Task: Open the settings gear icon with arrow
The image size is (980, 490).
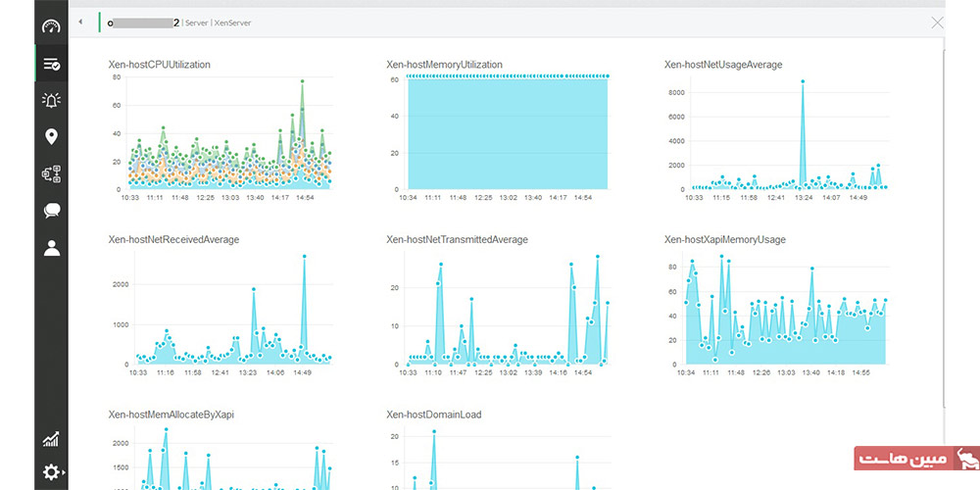Action: [53, 472]
